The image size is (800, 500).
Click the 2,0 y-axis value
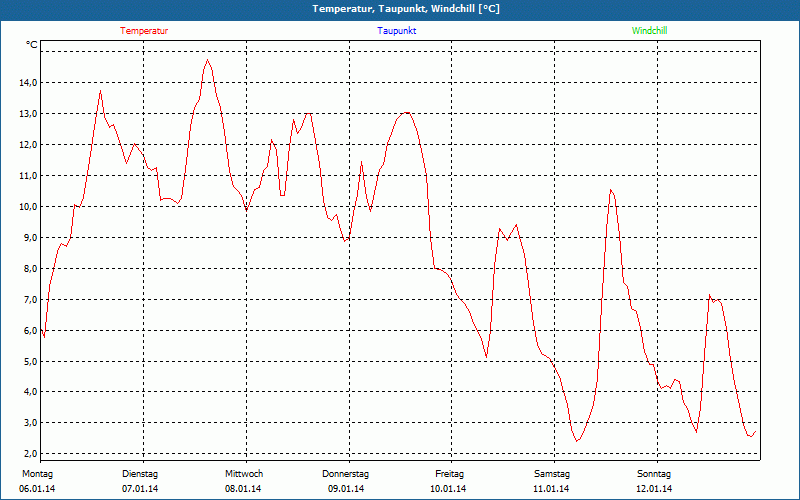click(x=31, y=454)
